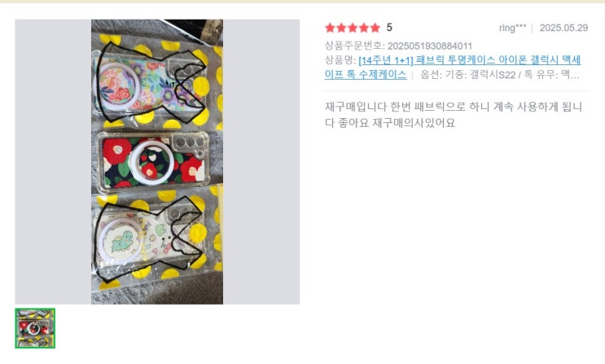Click the review text starting 재구매입니다
Image resolution: width=605 pixels, height=364 pixels.
click(x=454, y=115)
